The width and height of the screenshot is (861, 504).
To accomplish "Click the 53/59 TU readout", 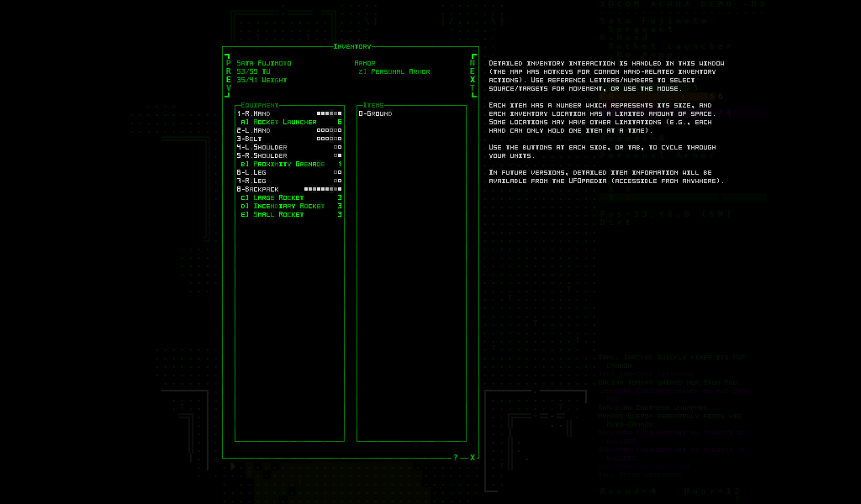I will [253, 72].
